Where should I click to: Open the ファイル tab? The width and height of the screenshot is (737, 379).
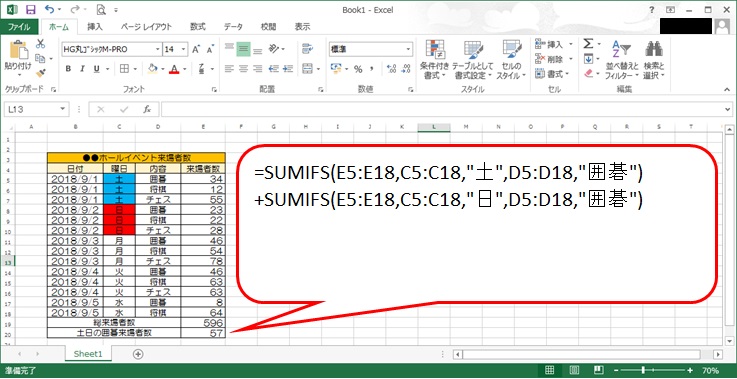(19, 26)
